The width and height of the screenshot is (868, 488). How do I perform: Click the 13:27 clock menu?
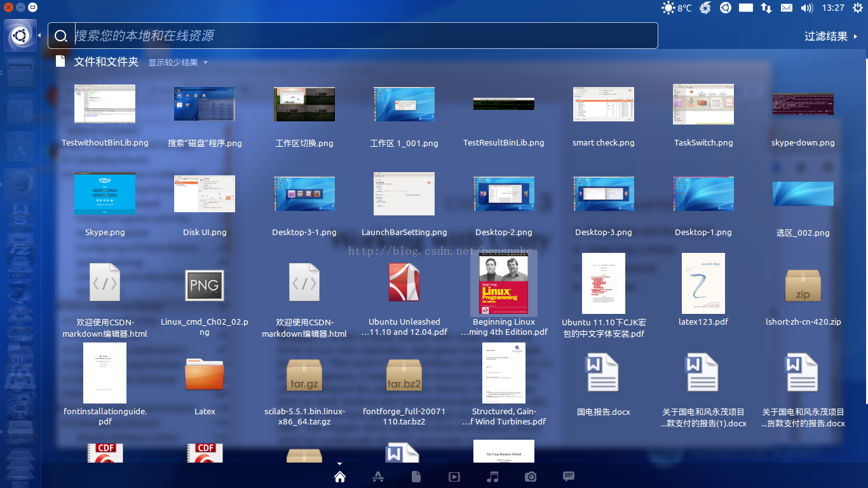click(x=832, y=8)
